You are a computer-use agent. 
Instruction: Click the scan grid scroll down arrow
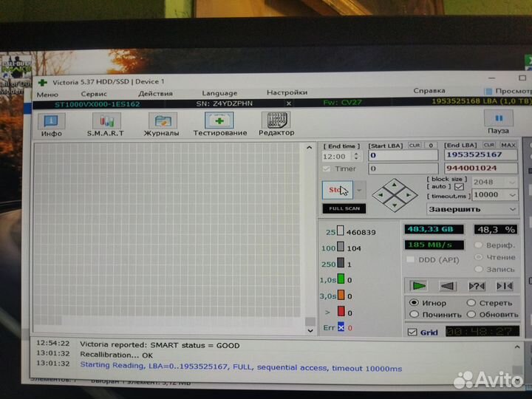[x=310, y=330]
